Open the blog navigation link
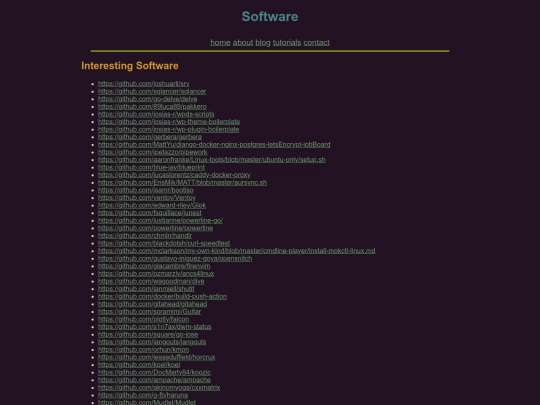The image size is (540, 405). point(263,42)
